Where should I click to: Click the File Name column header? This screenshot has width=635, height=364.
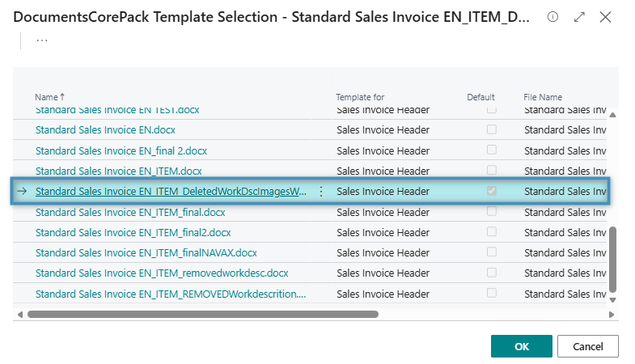543,97
